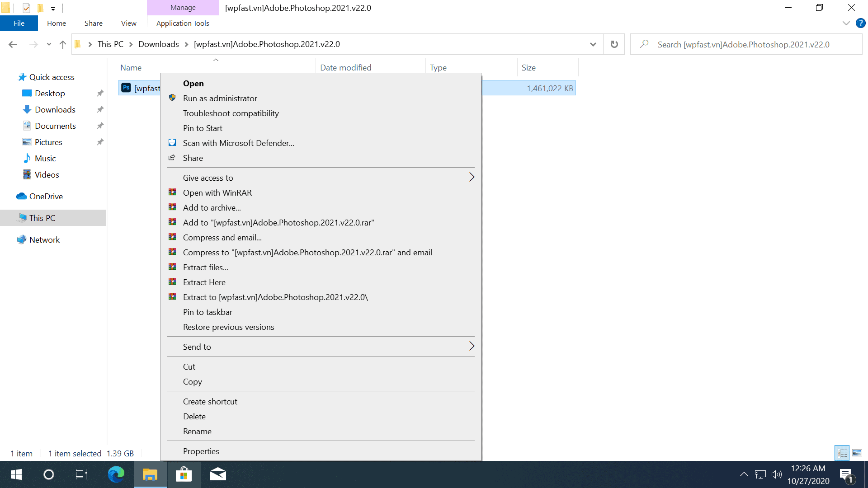Viewport: 868px width, 488px height.
Task: Launch Microsoft Edge from taskbar
Action: 116,474
